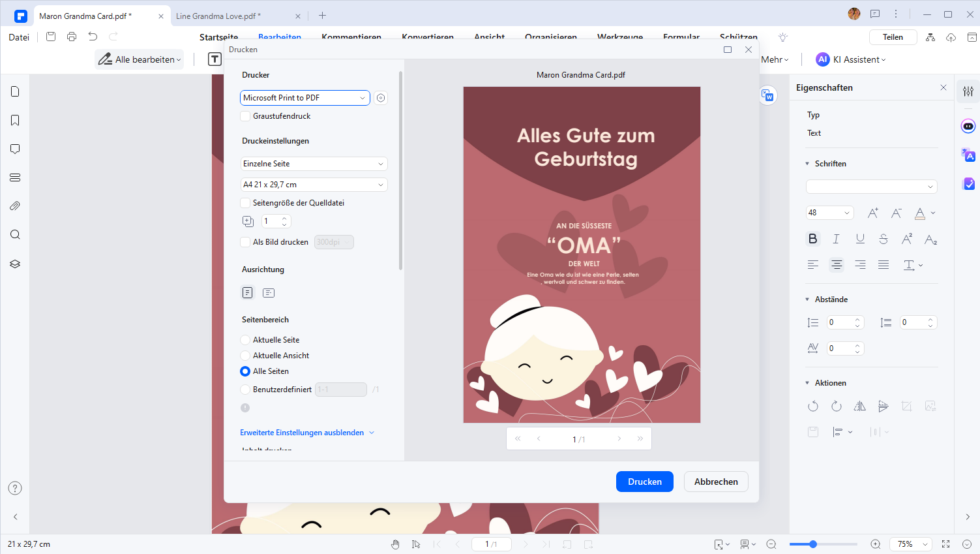Open the font family dropdown in Schriften
This screenshot has width=980, height=554.
tap(872, 187)
